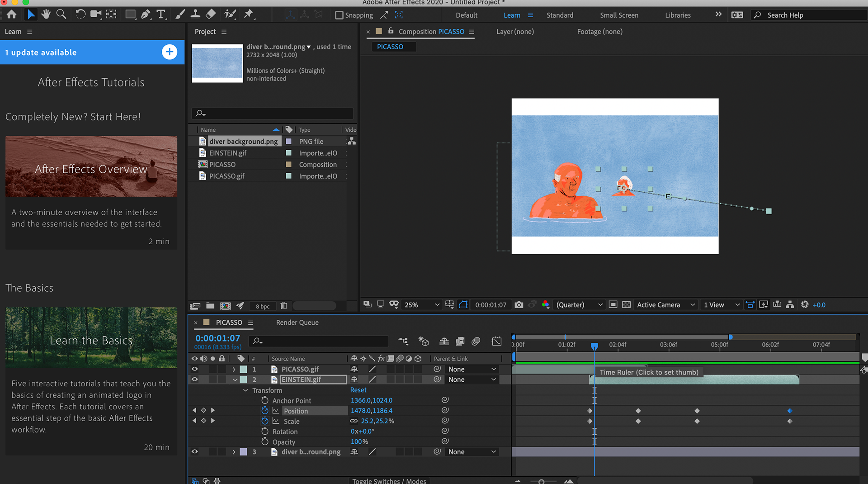
Task: Open the Learn the Basics tutorial
Action: [91, 337]
